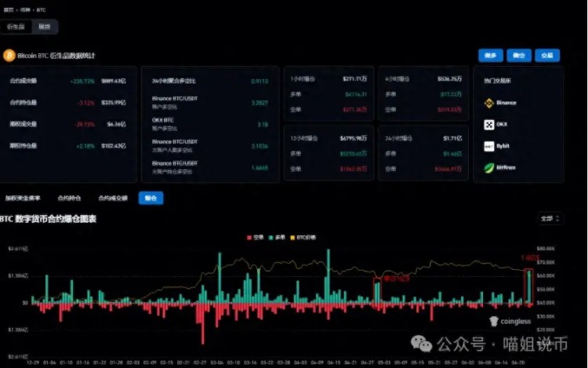Click the 24小时聚合多空比 label
The width and height of the screenshot is (588, 368).
[173, 81]
